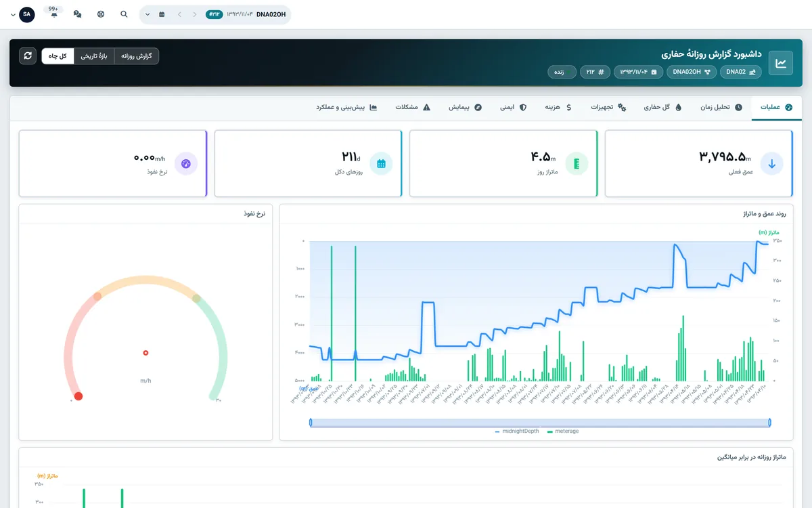
Task: Go to next report with right chevron
Action: [195, 14]
